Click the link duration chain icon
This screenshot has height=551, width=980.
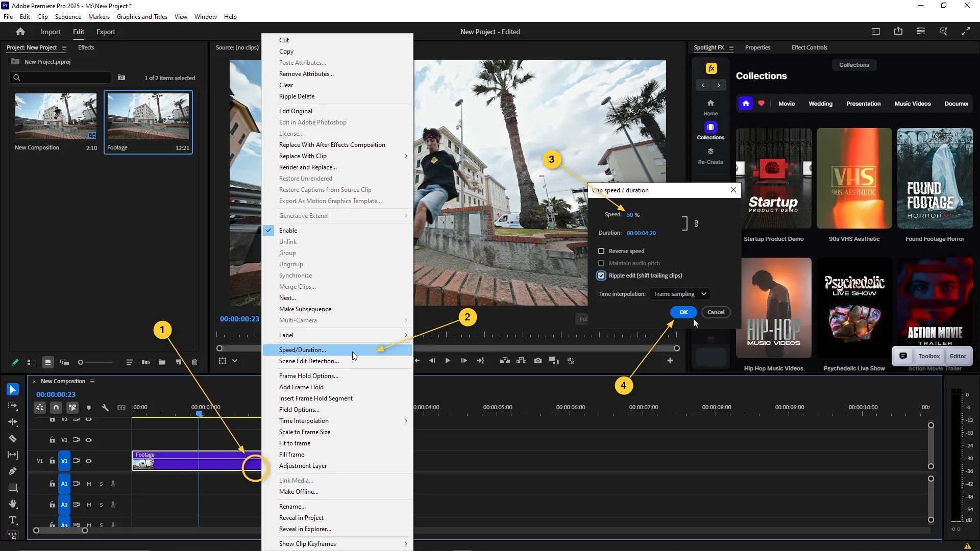(696, 223)
